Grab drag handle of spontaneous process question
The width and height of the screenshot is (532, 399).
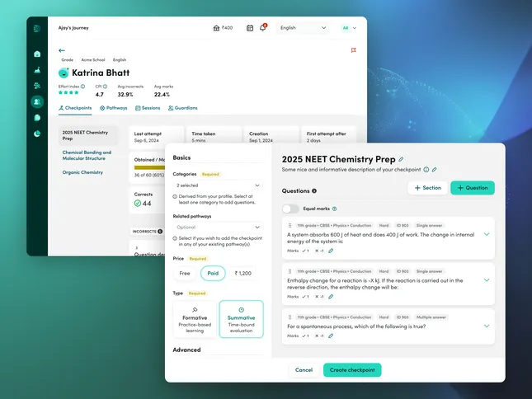(x=290, y=317)
